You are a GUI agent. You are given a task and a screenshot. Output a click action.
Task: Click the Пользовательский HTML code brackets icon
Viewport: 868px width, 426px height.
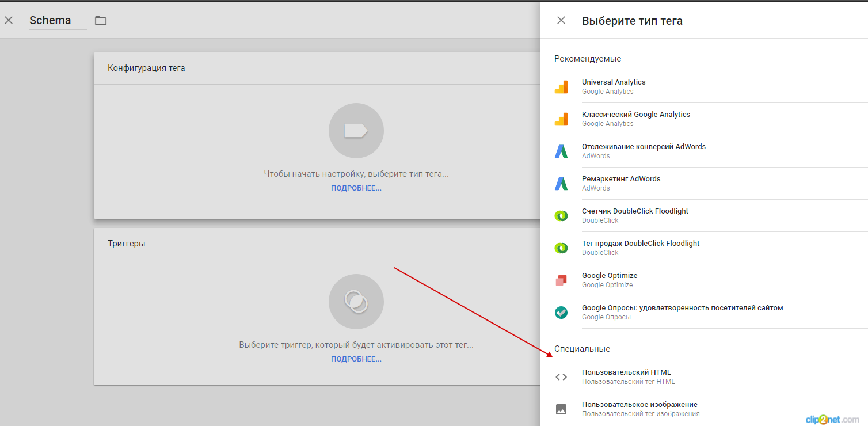coord(561,377)
